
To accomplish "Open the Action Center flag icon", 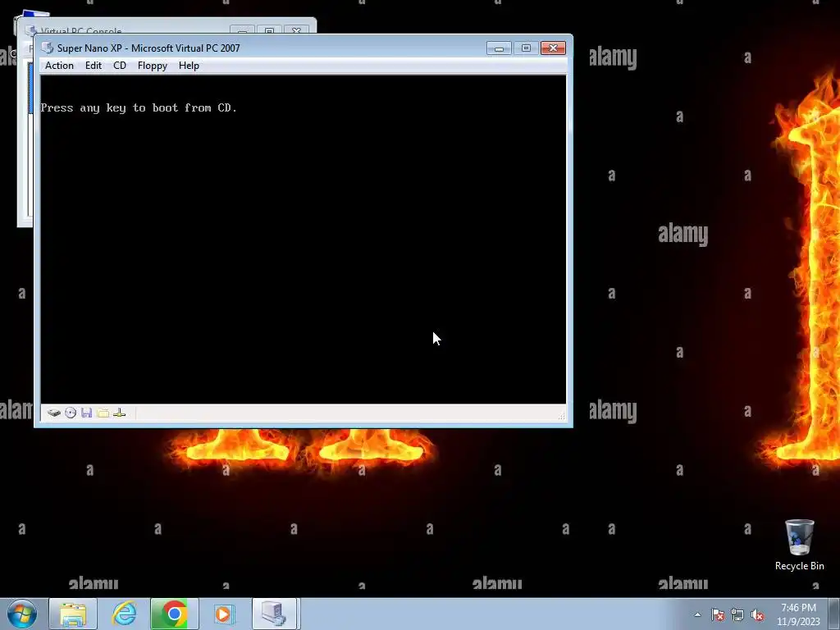I will coord(718,614).
